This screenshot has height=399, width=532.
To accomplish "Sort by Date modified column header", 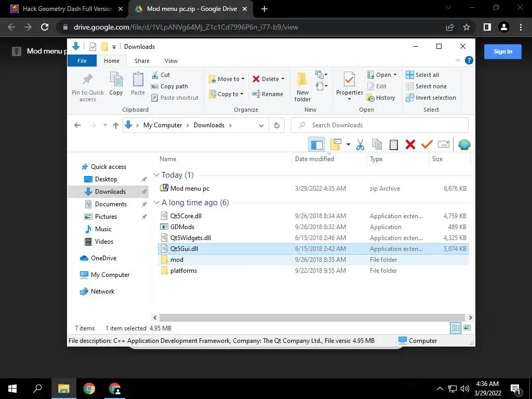I will click(314, 159).
